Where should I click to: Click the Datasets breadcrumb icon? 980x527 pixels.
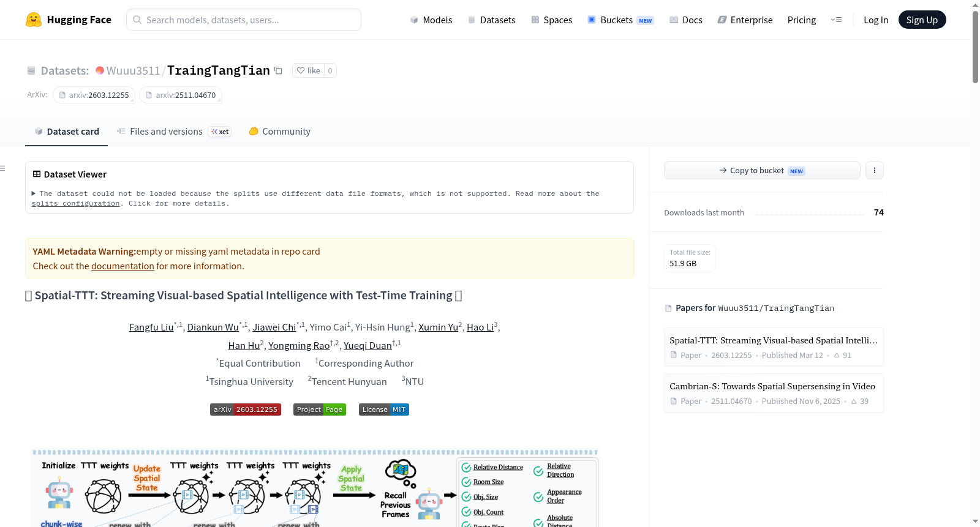[31, 71]
